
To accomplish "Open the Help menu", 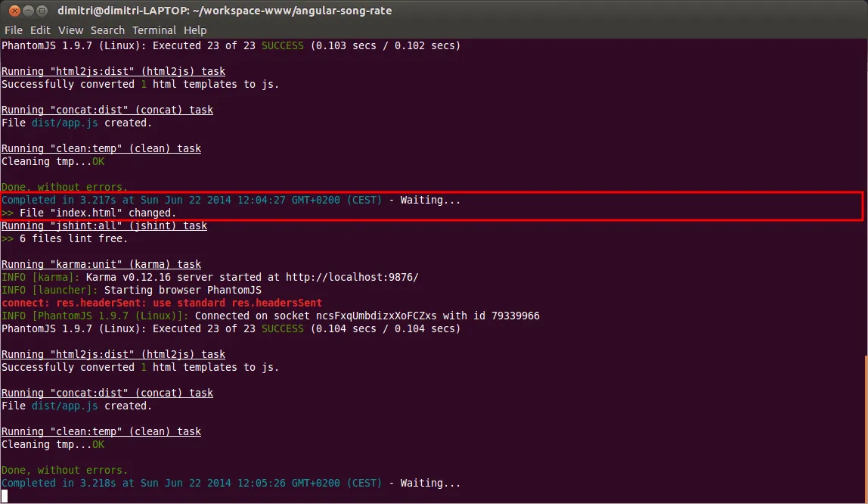I will point(194,30).
